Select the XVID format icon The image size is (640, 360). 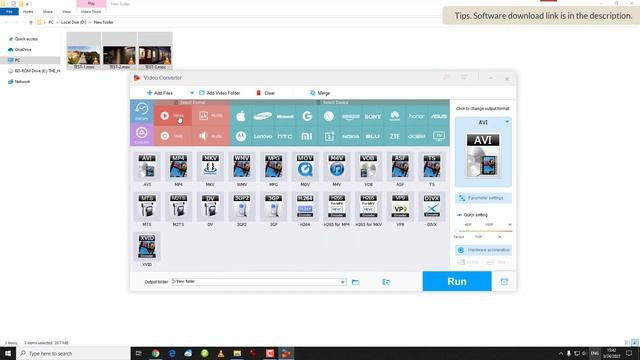point(147,247)
